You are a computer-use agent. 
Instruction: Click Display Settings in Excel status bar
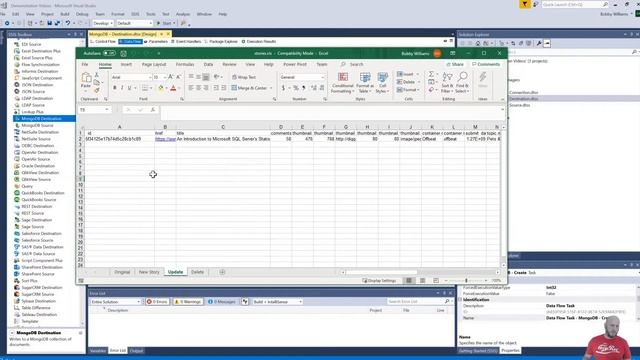[x=379, y=281]
